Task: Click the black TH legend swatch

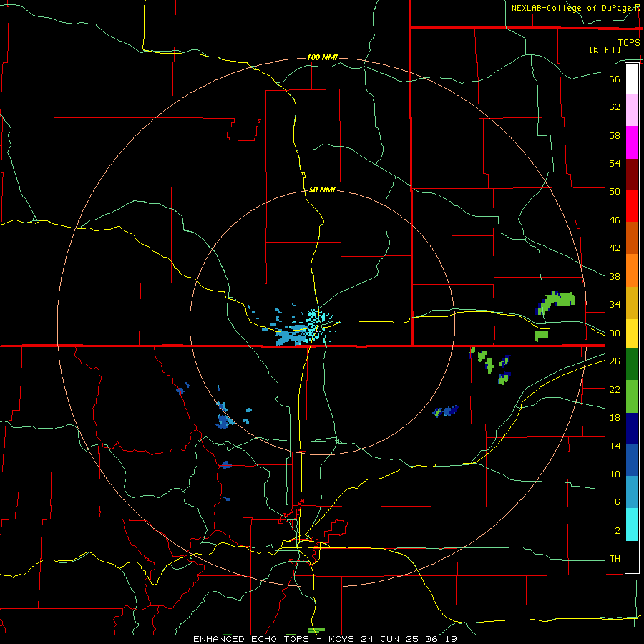Action: tap(632, 557)
